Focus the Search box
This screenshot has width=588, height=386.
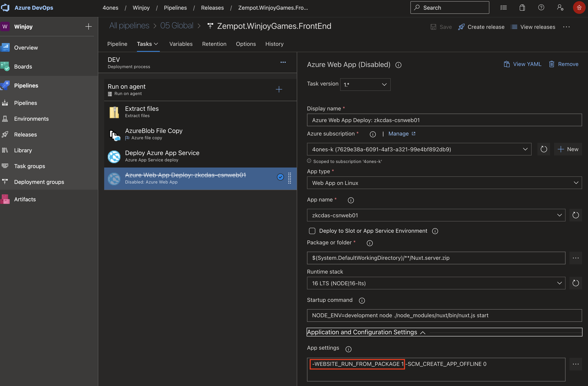(x=450, y=8)
